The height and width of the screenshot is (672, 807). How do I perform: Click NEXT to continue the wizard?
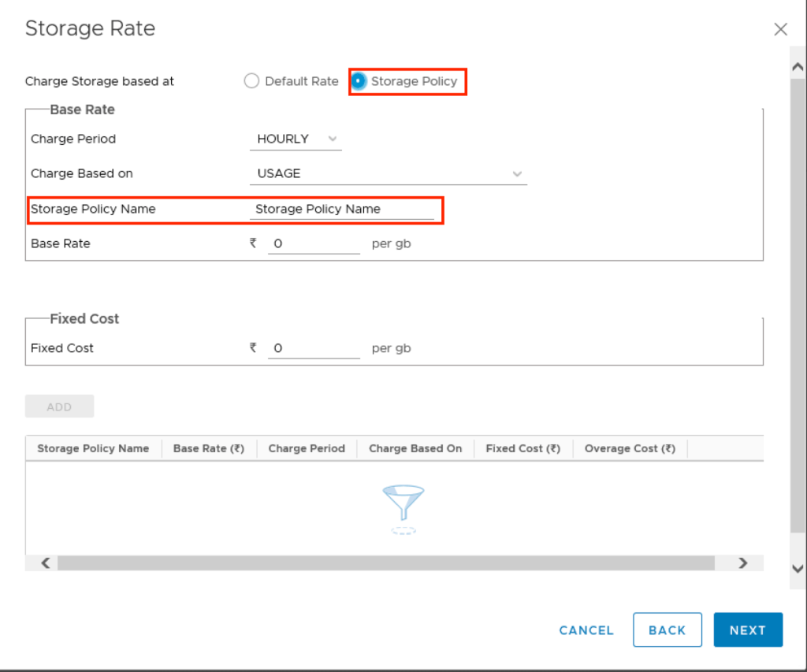[x=747, y=630]
